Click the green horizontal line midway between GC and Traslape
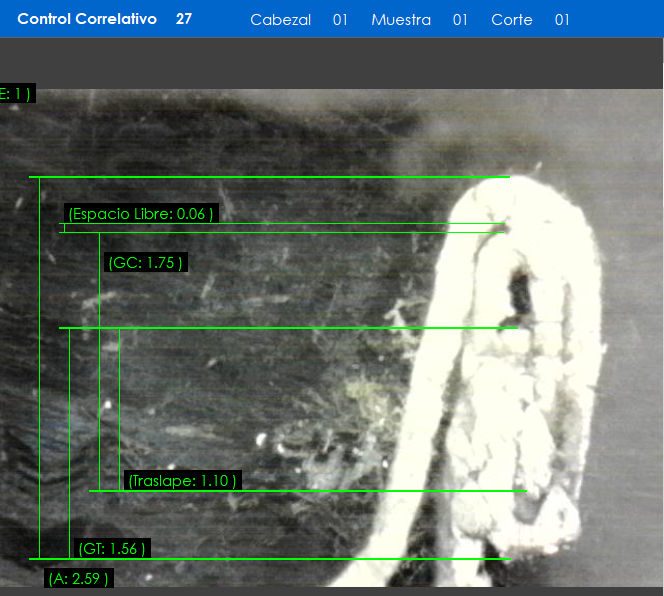The image size is (664, 596). (x=290, y=328)
